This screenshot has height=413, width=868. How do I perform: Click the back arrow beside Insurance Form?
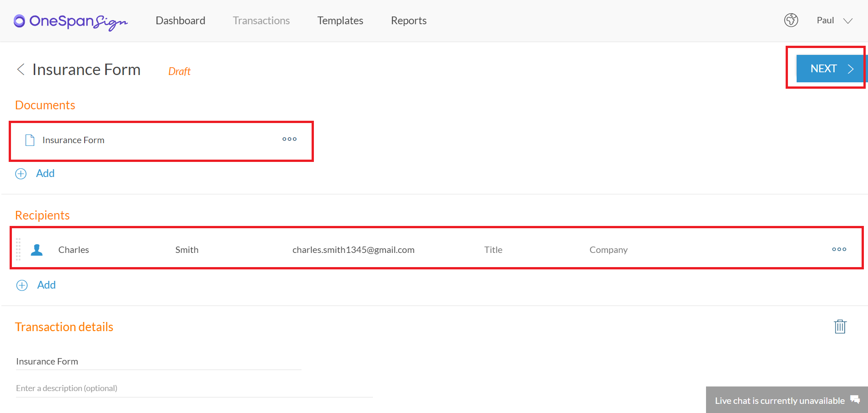pos(20,69)
